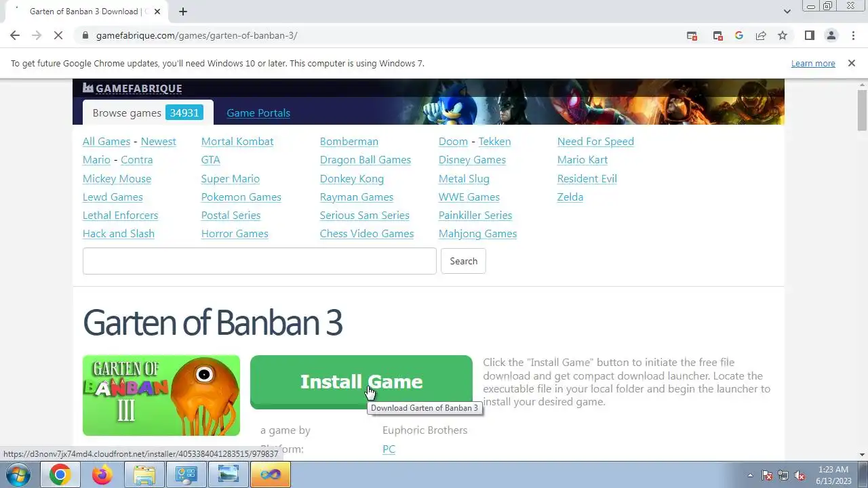Open the Dragon Ball Games link
The width and height of the screenshot is (868, 488).
[366, 159]
